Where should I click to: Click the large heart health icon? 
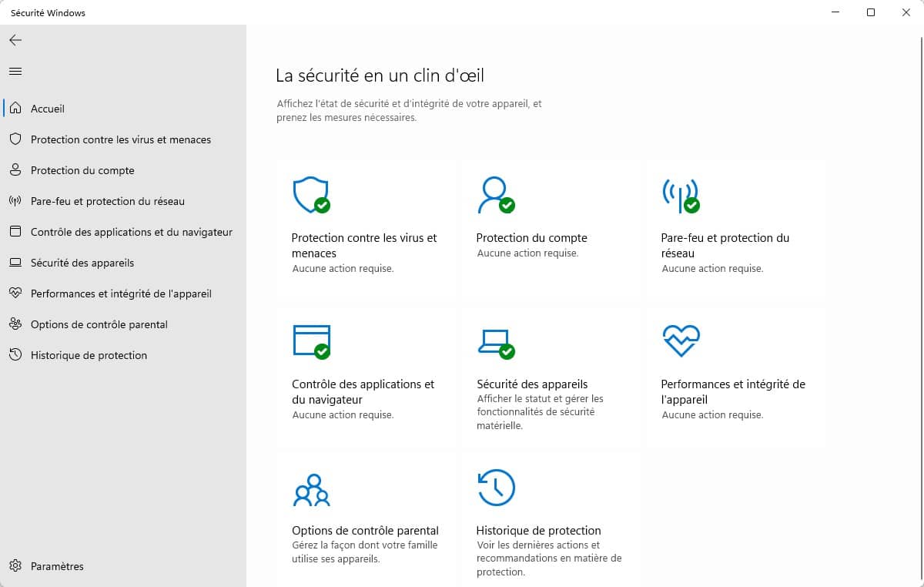click(681, 340)
